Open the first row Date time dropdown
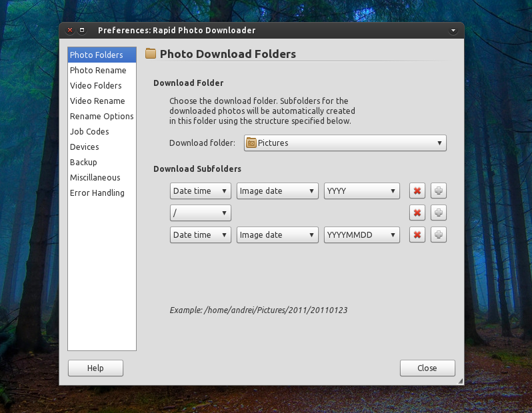 click(x=201, y=191)
